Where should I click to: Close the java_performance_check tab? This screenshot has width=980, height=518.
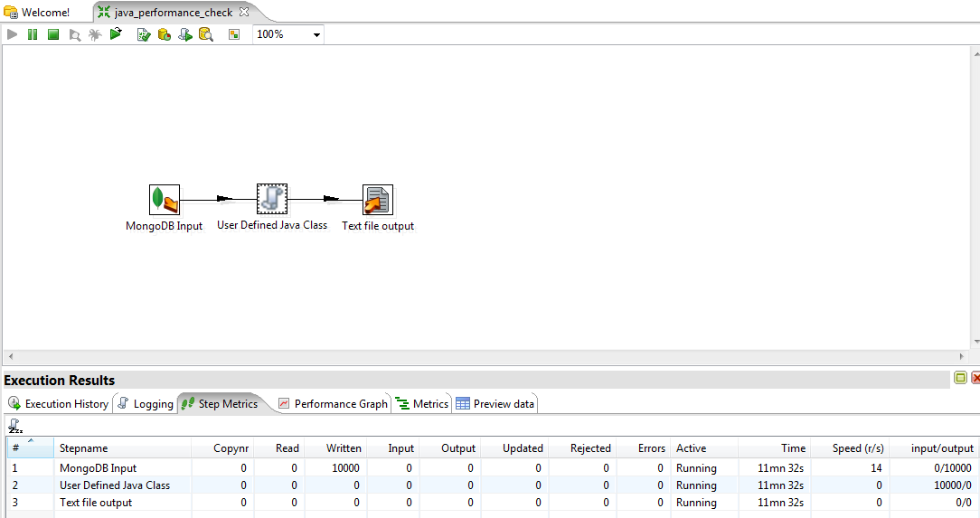244,12
